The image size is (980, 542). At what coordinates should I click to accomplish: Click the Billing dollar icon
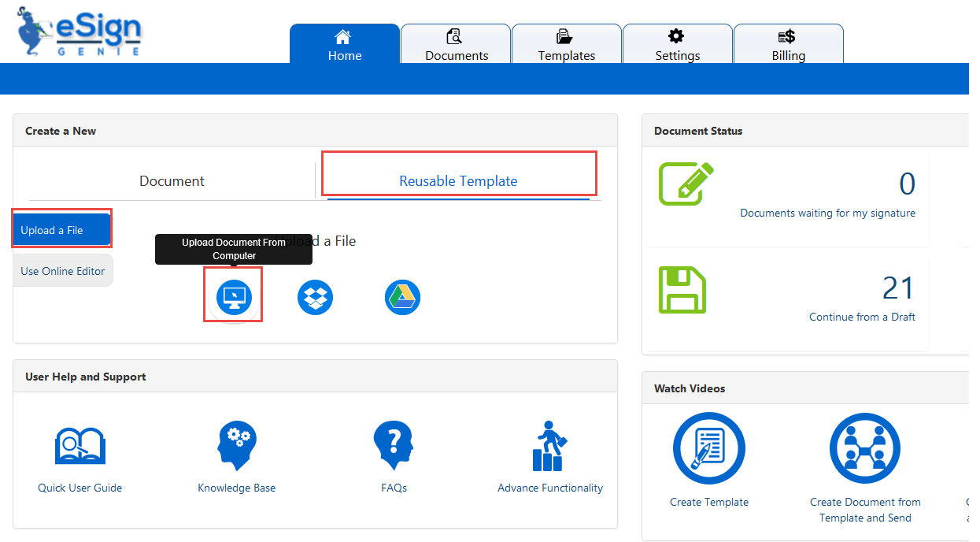pyautogui.click(x=786, y=36)
